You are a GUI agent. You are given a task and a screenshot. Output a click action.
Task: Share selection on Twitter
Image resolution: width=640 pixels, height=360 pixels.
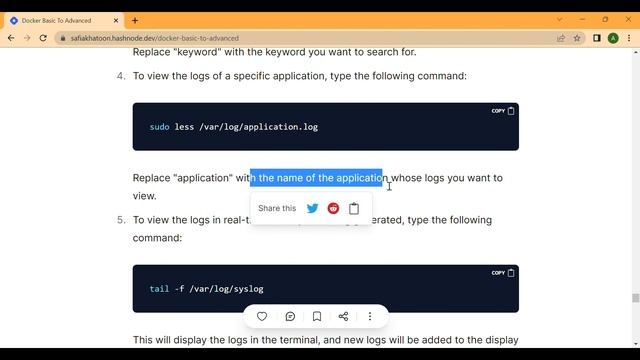point(312,208)
